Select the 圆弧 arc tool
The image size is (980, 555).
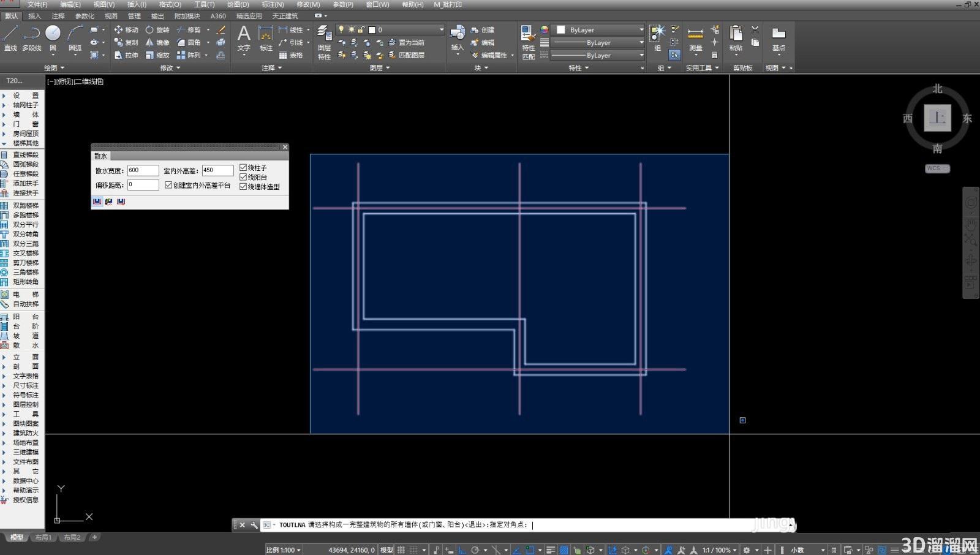(75, 38)
